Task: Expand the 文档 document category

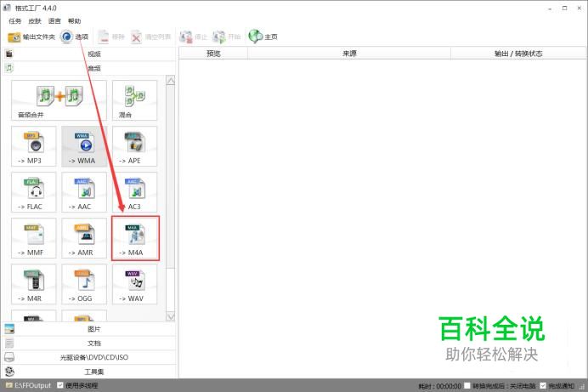Action: click(89, 344)
